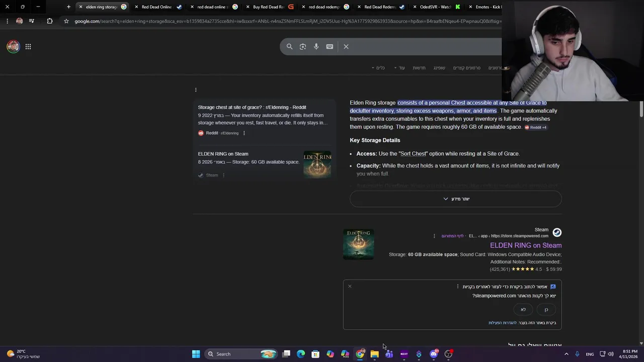The width and height of the screenshot is (644, 362).
Task: Open the purple ELDEN RING on Steam result title
Action: [526, 245]
